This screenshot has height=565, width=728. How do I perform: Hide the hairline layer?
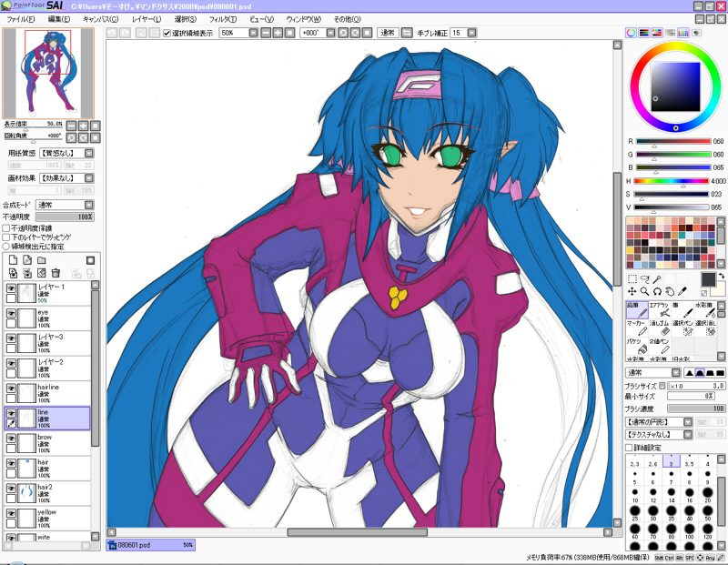[x=11, y=388]
